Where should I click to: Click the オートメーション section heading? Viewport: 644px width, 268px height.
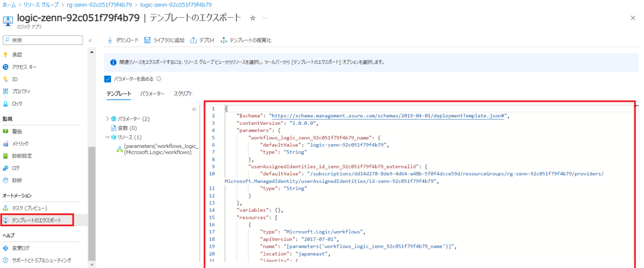[17, 196]
